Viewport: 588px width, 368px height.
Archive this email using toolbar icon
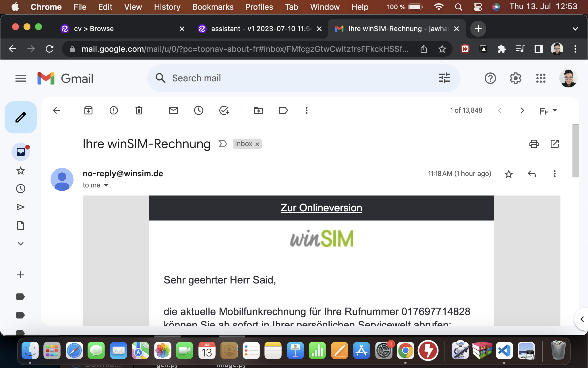pos(88,110)
